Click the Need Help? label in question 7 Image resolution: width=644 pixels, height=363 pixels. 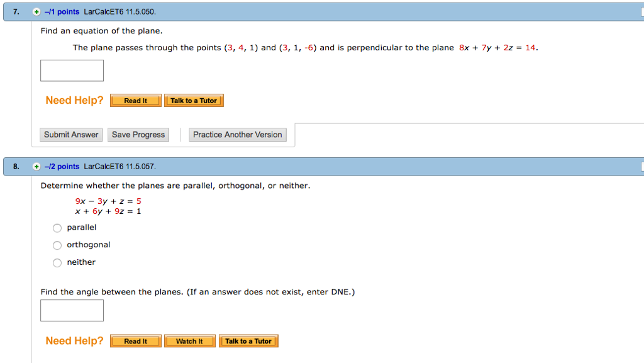(74, 100)
